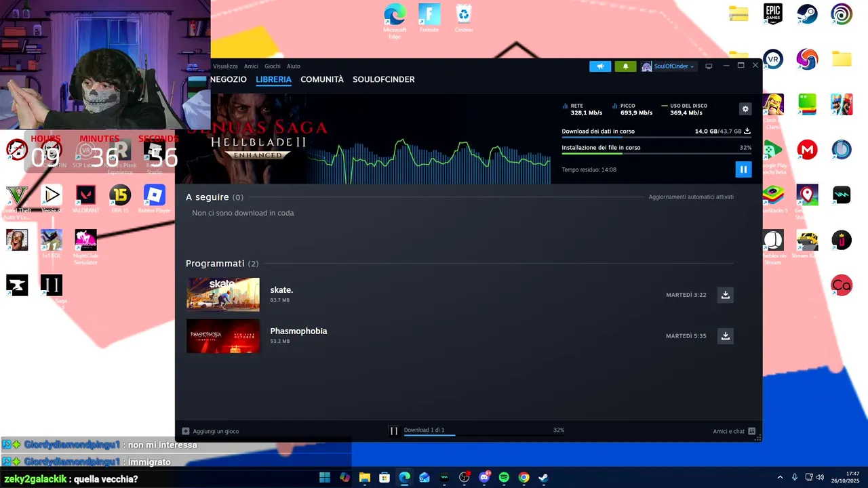Open Steam downloads settings gear
The height and width of the screenshot is (488, 868).
(745, 109)
